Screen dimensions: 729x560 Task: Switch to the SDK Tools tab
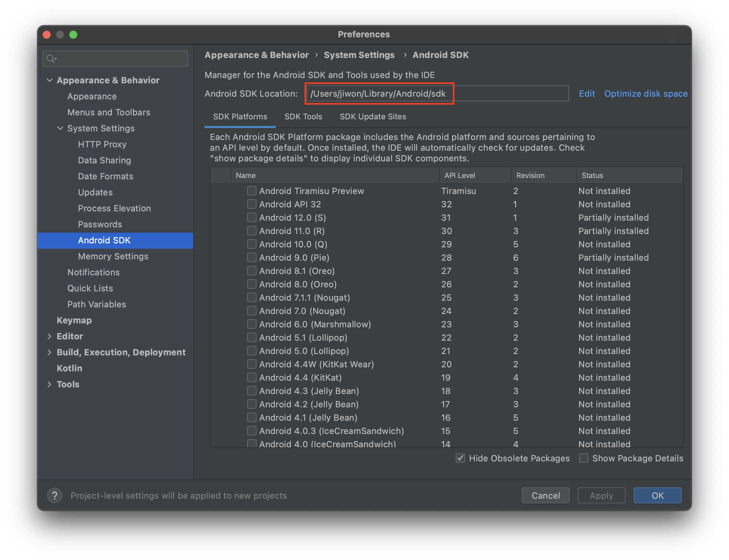pos(303,117)
